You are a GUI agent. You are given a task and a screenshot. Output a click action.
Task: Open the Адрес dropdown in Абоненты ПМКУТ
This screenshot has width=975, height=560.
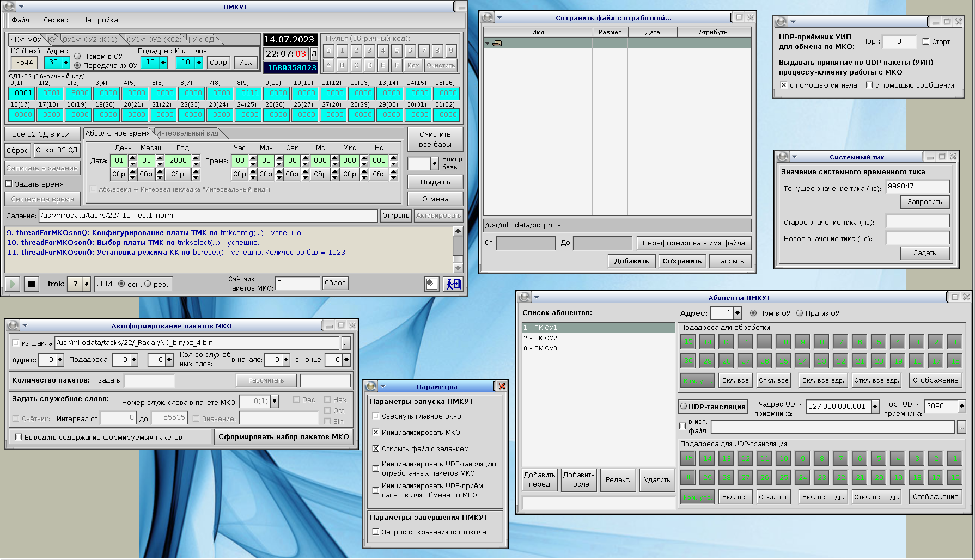[x=738, y=313]
